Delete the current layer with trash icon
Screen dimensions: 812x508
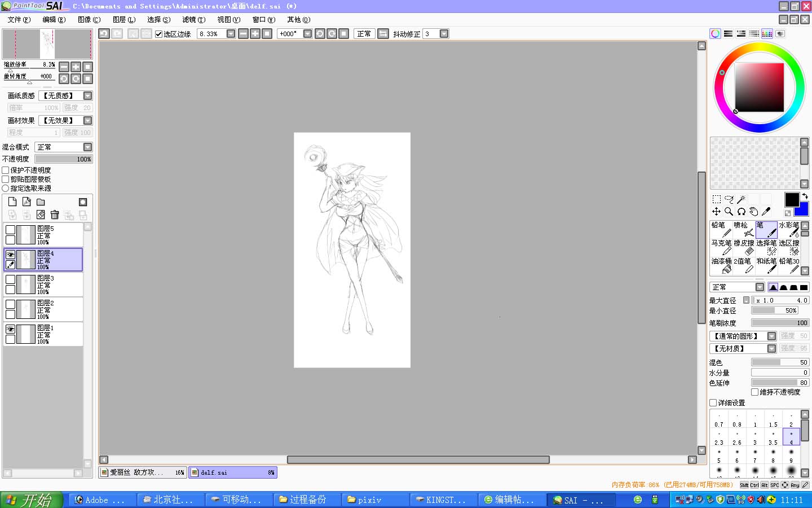click(55, 214)
